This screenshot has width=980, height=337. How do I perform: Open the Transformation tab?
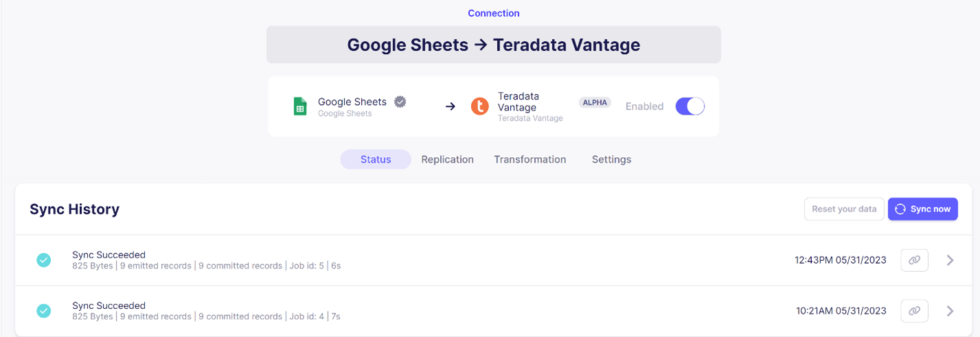(530, 159)
